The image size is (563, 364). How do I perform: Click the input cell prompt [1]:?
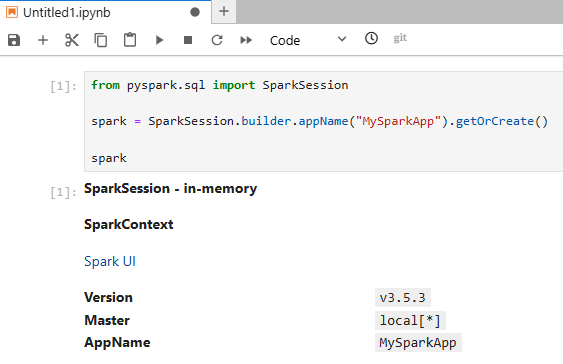coord(63,87)
